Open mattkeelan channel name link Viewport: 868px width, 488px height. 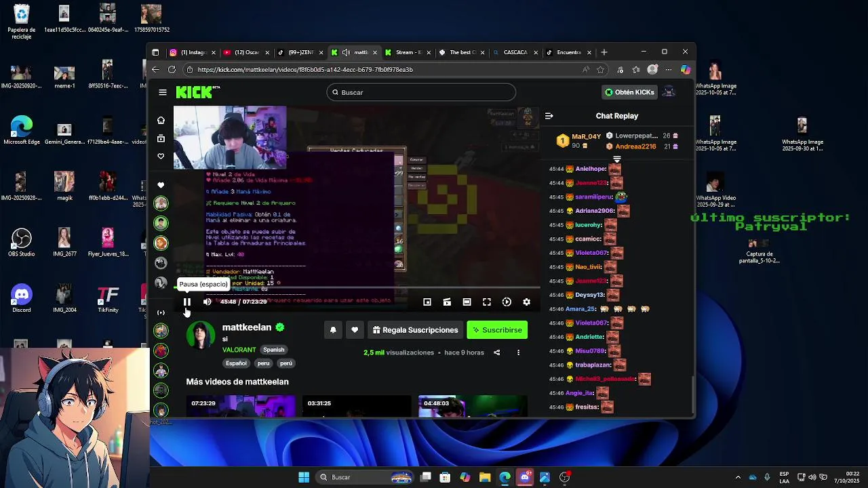tap(247, 327)
